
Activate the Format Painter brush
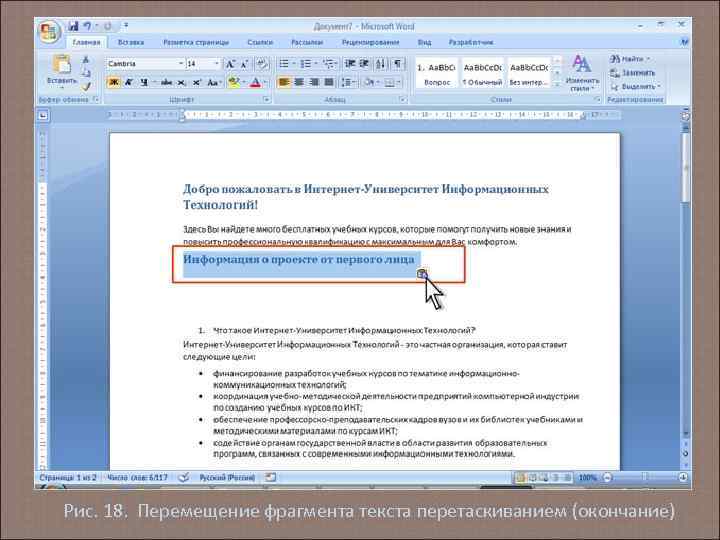[86, 86]
